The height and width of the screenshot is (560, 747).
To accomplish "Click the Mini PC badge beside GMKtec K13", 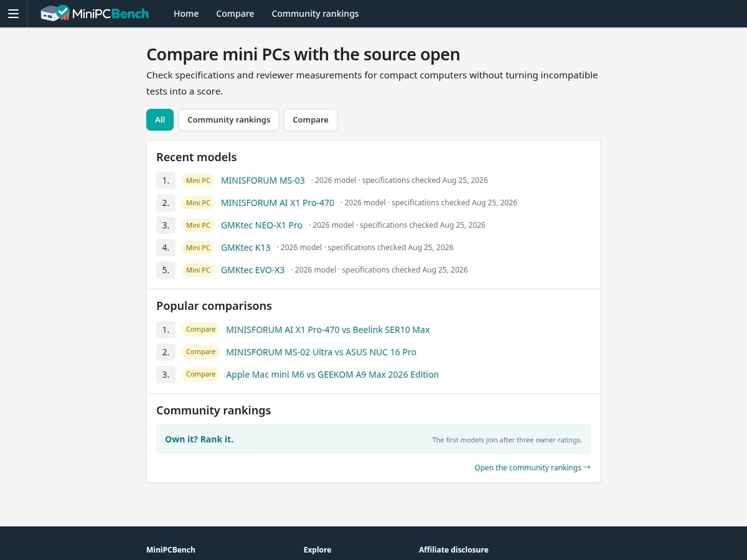I will click(x=198, y=248).
